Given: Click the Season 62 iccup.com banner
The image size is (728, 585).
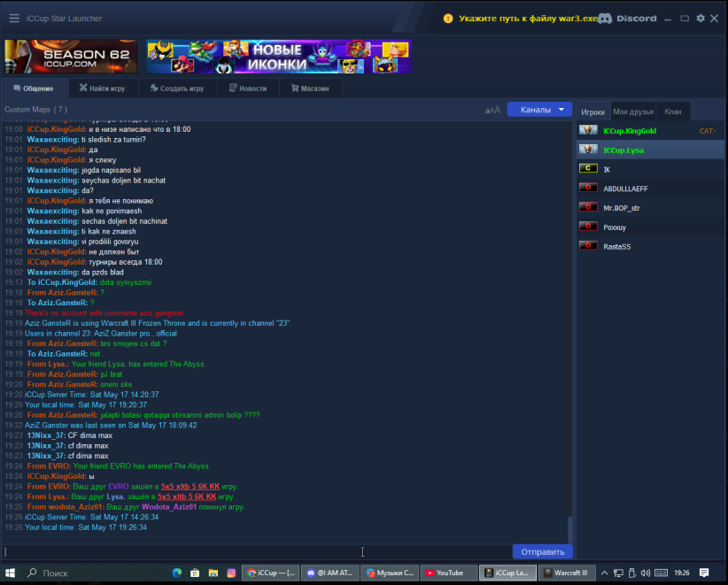Looking at the screenshot, I should coord(71,57).
